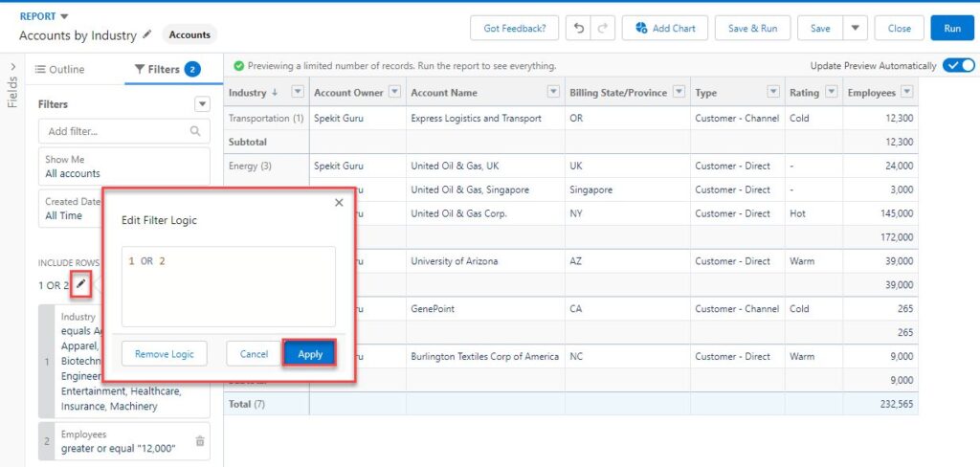The image size is (980, 467).
Task: Click Remove Logic in the dialog
Action: pyautogui.click(x=165, y=354)
